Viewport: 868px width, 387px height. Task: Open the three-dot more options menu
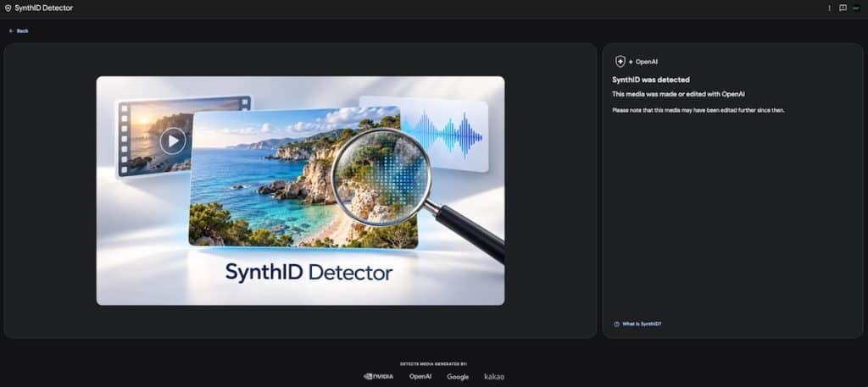[829, 8]
